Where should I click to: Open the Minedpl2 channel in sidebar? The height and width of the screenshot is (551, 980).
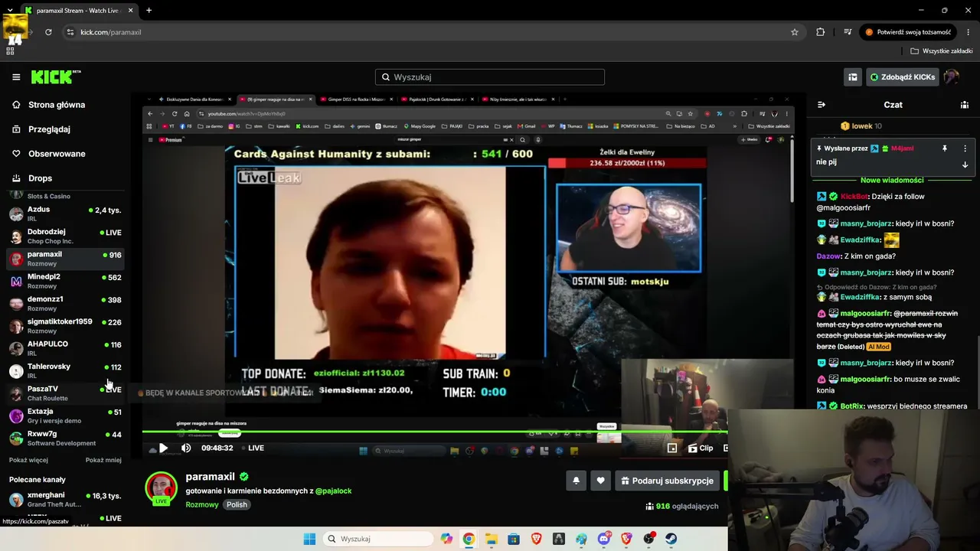[x=65, y=281]
